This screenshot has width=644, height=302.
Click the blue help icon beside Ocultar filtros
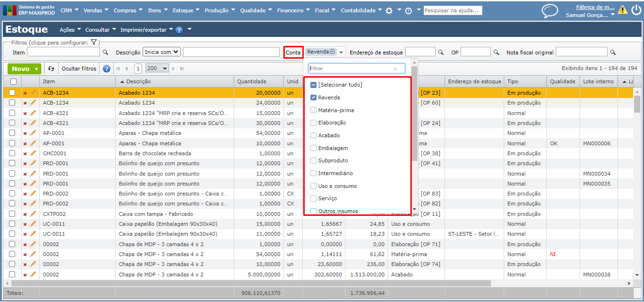tap(107, 69)
